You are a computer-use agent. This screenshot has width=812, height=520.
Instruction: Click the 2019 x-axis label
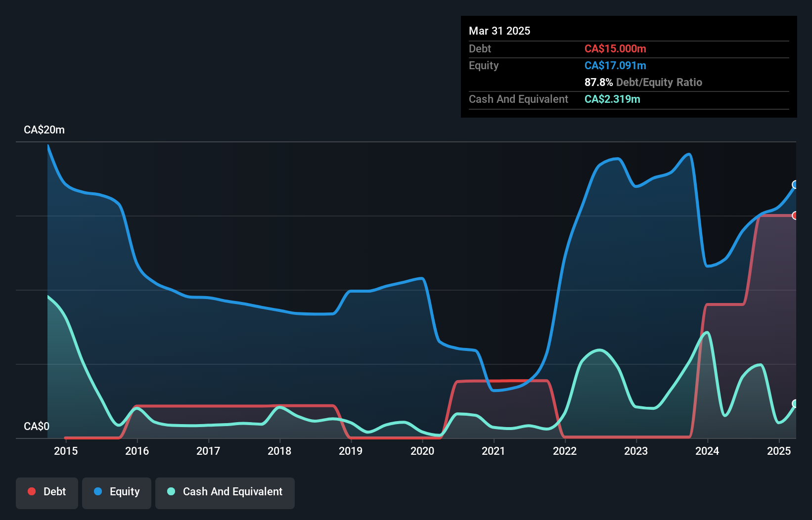coord(351,451)
